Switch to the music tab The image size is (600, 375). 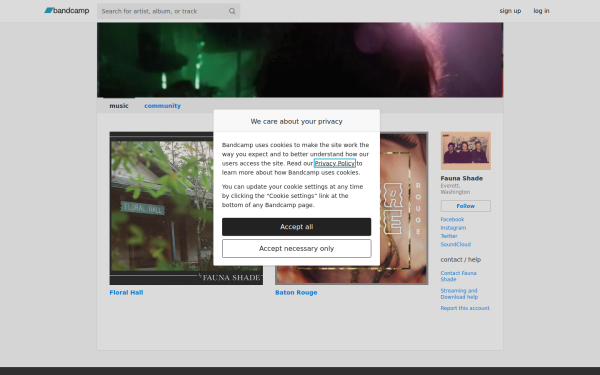pyautogui.click(x=119, y=106)
